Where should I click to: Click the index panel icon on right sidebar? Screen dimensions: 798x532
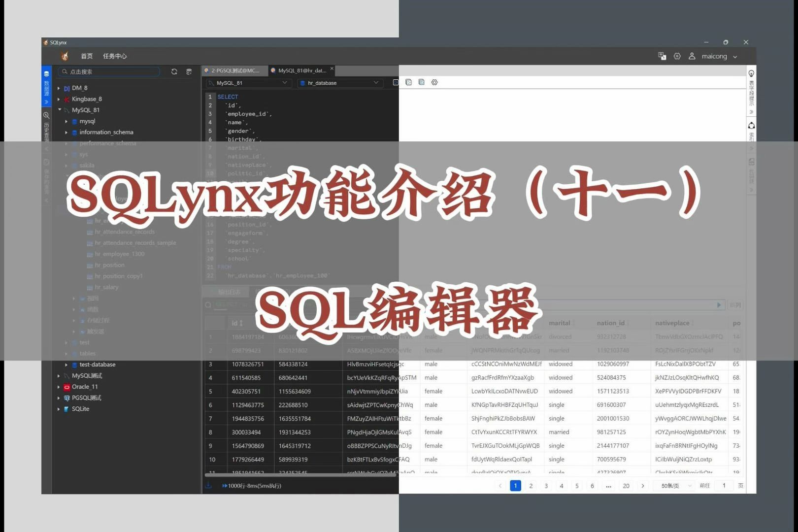[x=751, y=126]
